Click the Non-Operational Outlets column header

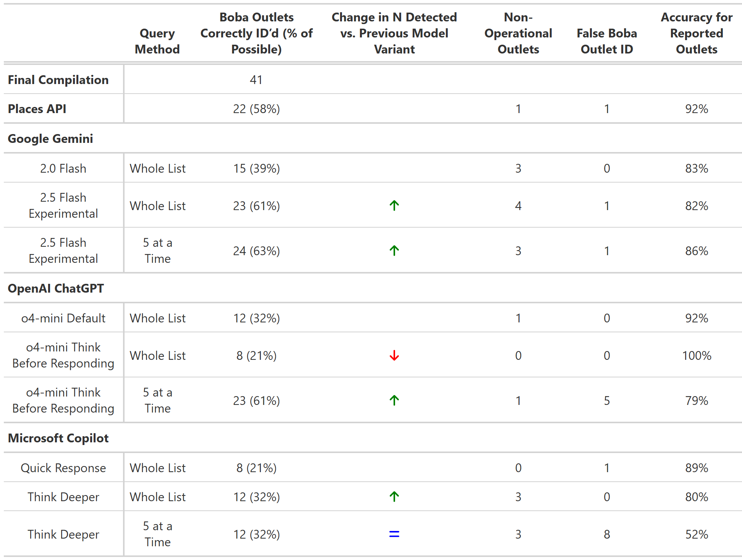(518, 33)
